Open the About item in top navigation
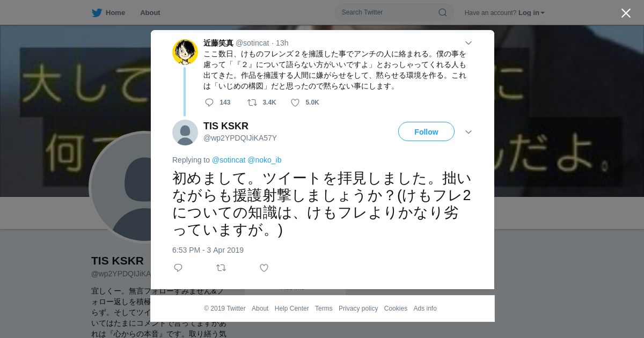 tap(150, 13)
